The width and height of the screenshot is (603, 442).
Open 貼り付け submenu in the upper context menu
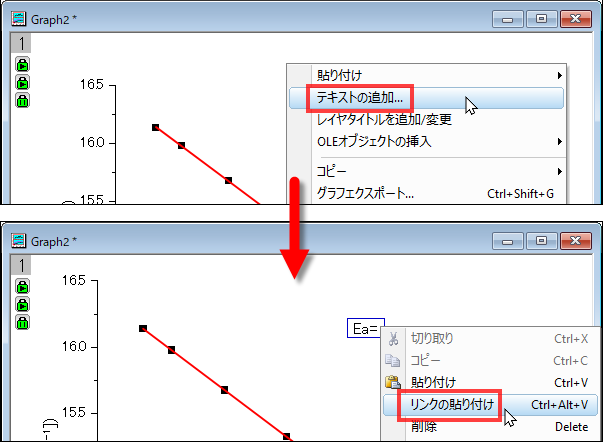pyautogui.click(x=426, y=75)
